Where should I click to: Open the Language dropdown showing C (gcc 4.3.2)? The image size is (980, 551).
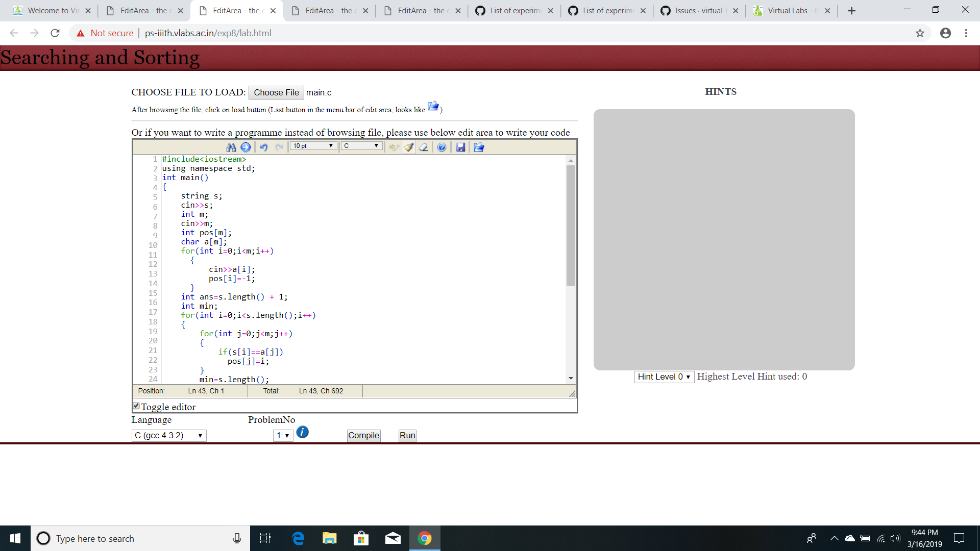tap(169, 435)
